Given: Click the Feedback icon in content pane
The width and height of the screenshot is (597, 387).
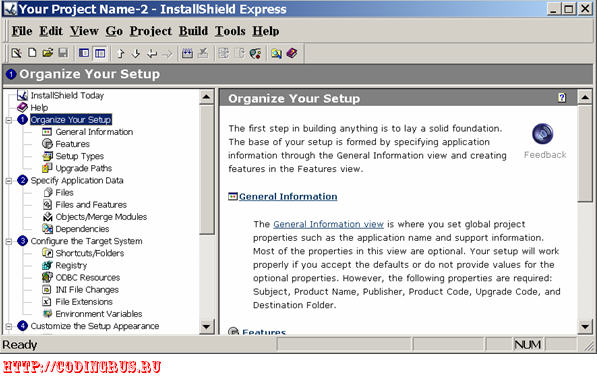Looking at the screenshot, I should tap(543, 134).
